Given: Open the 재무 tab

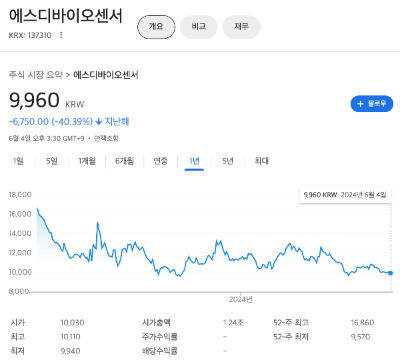Looking at the screenshot, I should [241, 27].
